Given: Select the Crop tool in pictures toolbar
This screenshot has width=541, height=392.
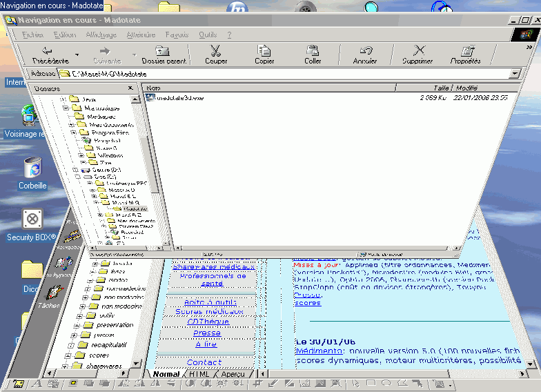Looking at the screenshot, I should pyautogui.click(x=258, y=383).
